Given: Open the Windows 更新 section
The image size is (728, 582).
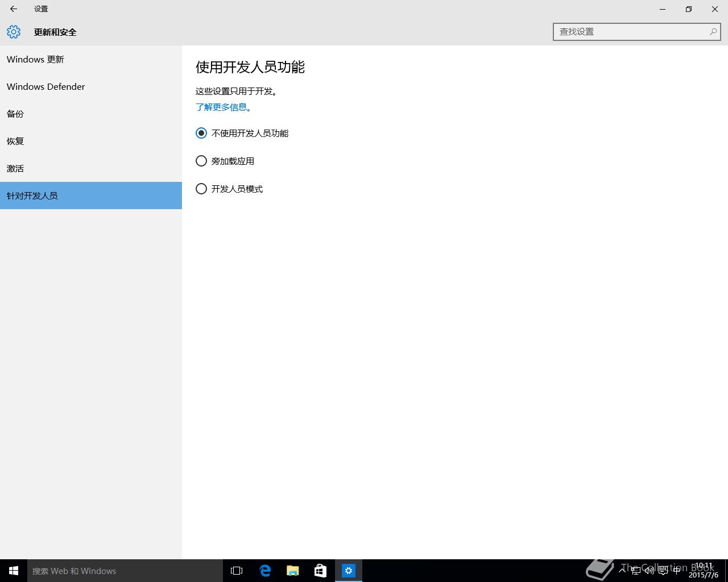Looking at the screenshot, I should pos(91,59).
